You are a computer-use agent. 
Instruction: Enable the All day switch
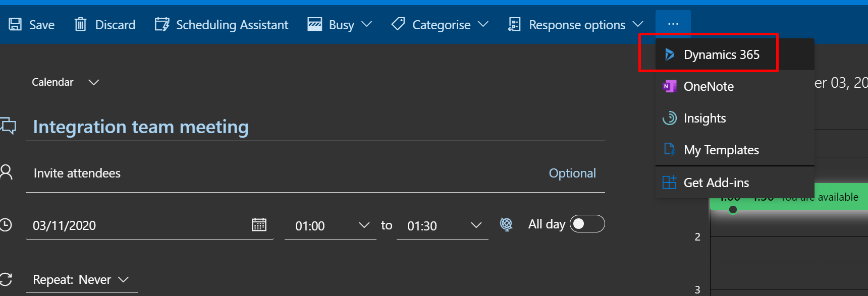point(587,223)
